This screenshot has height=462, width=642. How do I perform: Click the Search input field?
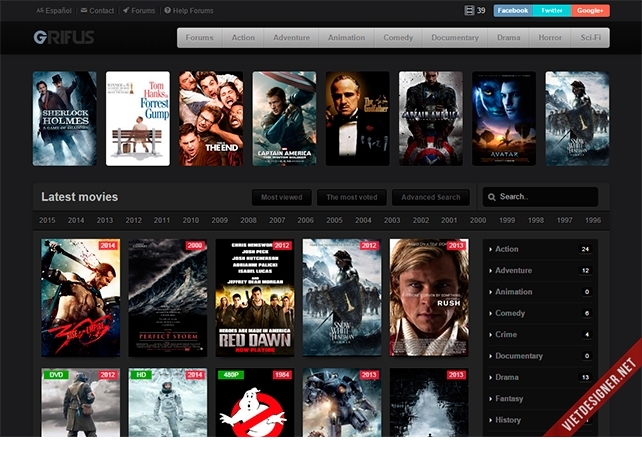540,197
